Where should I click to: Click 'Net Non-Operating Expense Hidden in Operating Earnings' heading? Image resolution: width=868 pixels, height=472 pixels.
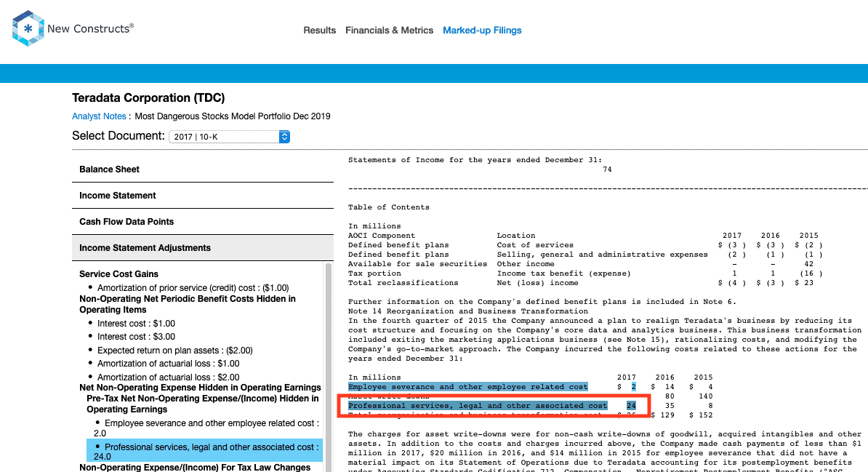200,388
